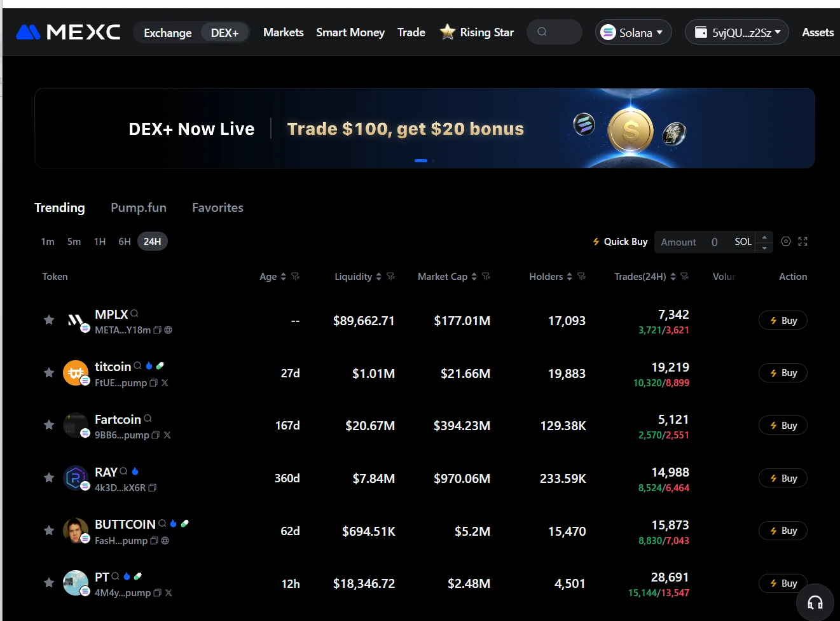Select the 1m trending timeframe
840x621 pixels.
[48, 241]
